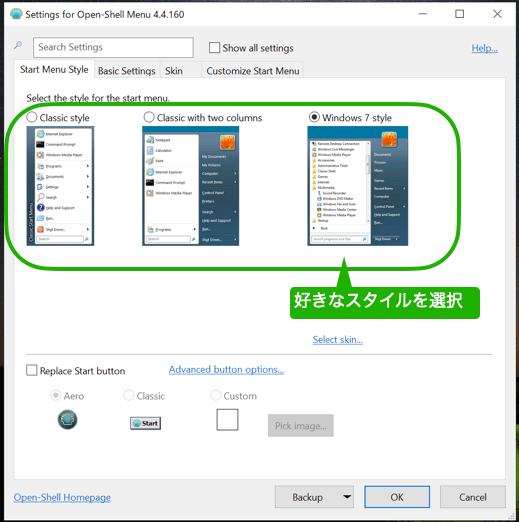Click the Windows 7 style preview thumbnail

click(x=358, y=186)
